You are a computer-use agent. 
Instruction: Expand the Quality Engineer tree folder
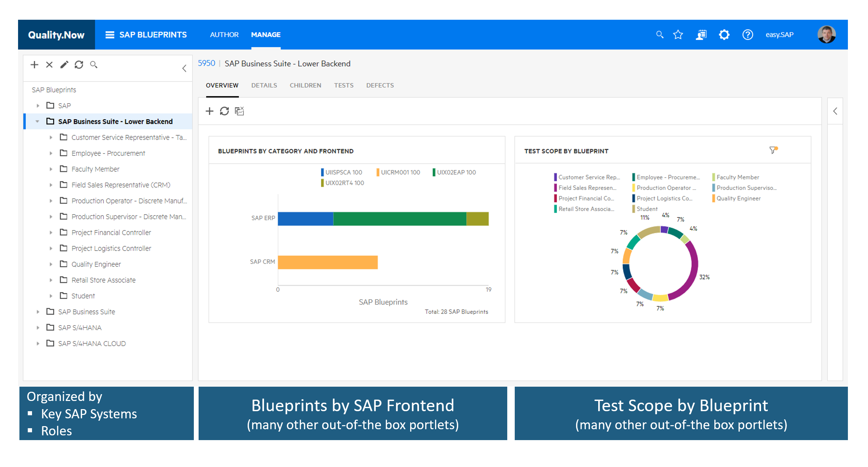click(51, 264)
